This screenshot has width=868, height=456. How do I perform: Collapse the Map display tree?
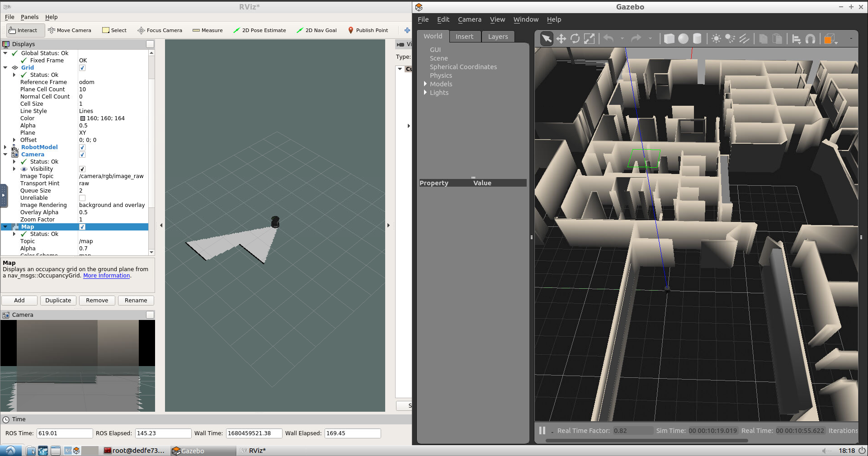tap(5, 227)
